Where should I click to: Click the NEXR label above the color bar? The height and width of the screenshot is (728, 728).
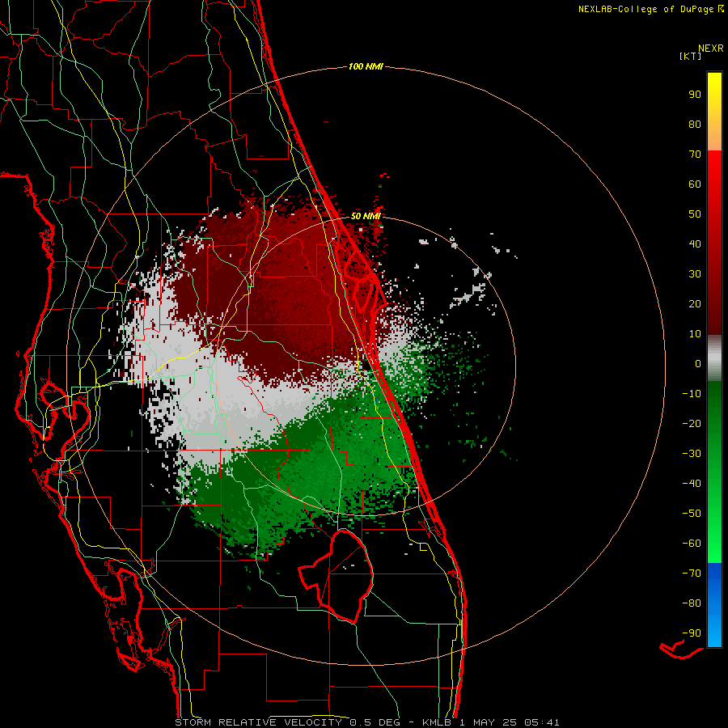coord(711,49)
